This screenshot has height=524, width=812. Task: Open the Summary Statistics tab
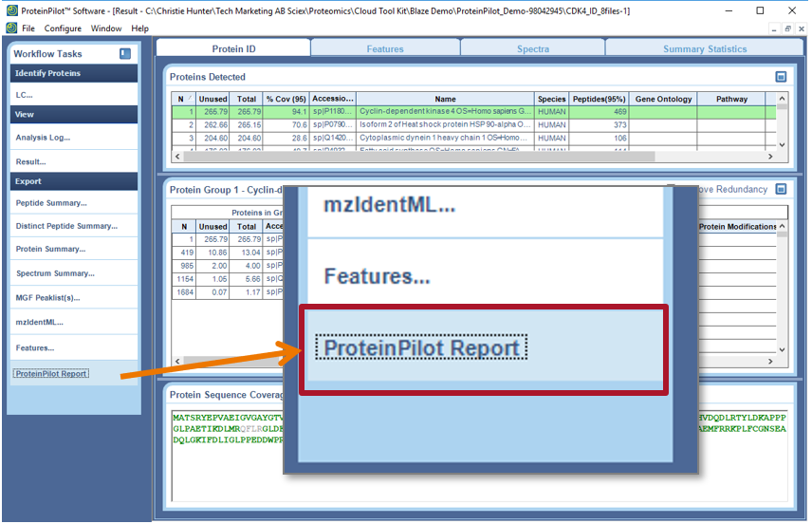(x=704, y=48)
